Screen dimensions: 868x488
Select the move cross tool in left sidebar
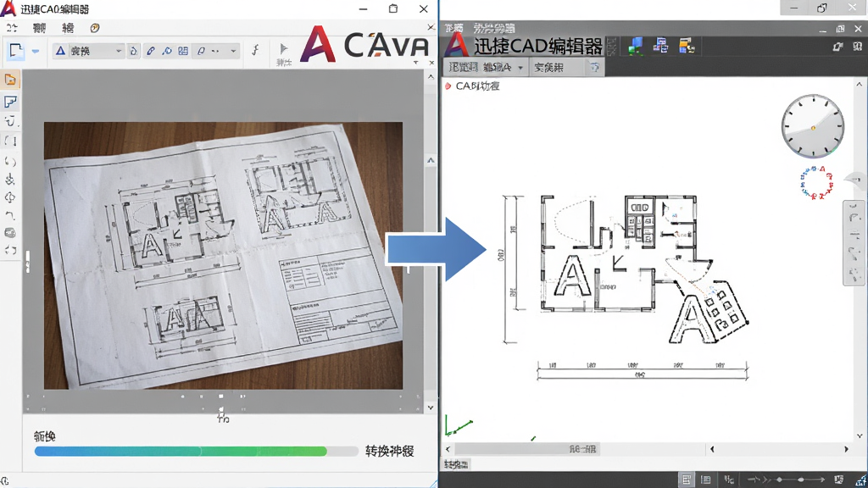(10, 197)
